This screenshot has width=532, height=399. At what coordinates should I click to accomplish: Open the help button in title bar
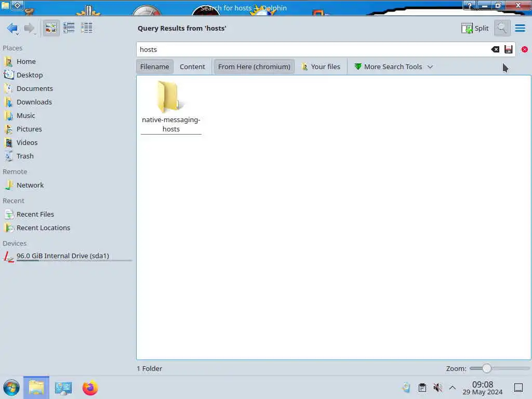coord(470,6)
